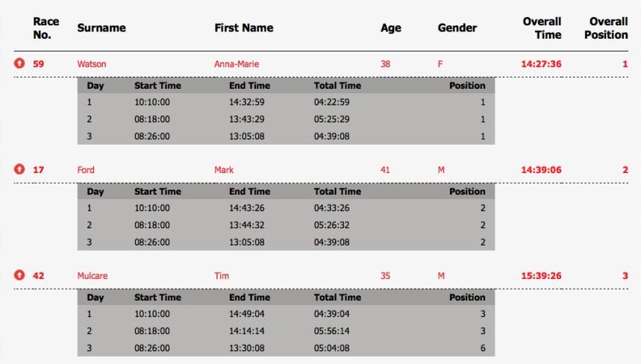Collapse Ford's row with the red arrow icon

19,170
